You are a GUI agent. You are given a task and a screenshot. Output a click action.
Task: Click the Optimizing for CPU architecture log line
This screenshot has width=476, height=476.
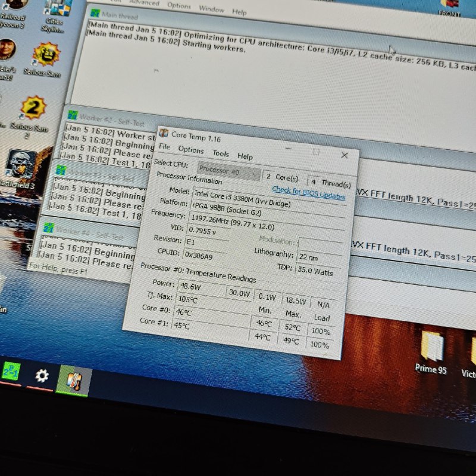coord(282,46)
